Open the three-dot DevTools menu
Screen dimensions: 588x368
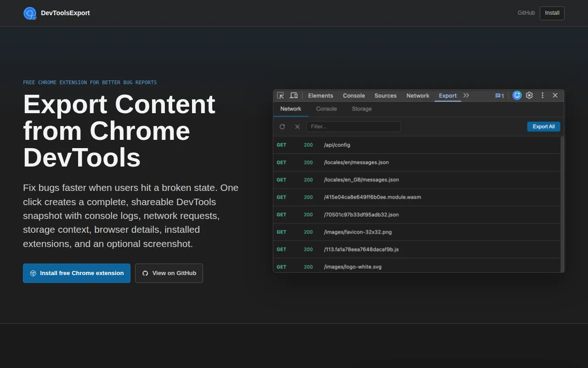(x=543, y=95)
